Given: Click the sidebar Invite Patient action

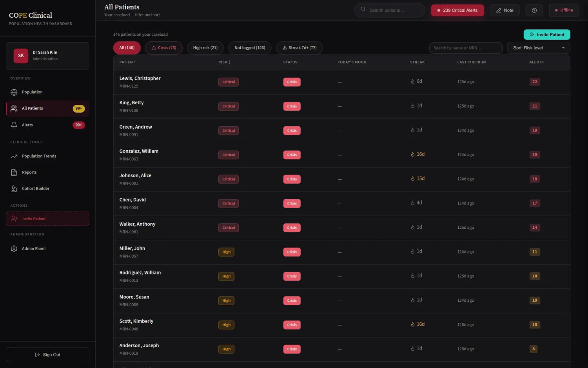Looking at the screenshot, I should (x=47, y=219).
